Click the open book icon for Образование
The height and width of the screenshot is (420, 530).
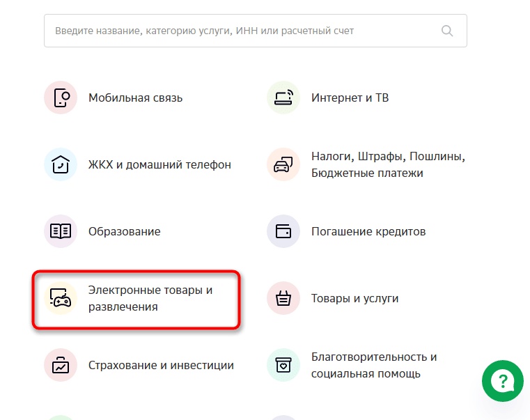(x=61, y=231)
